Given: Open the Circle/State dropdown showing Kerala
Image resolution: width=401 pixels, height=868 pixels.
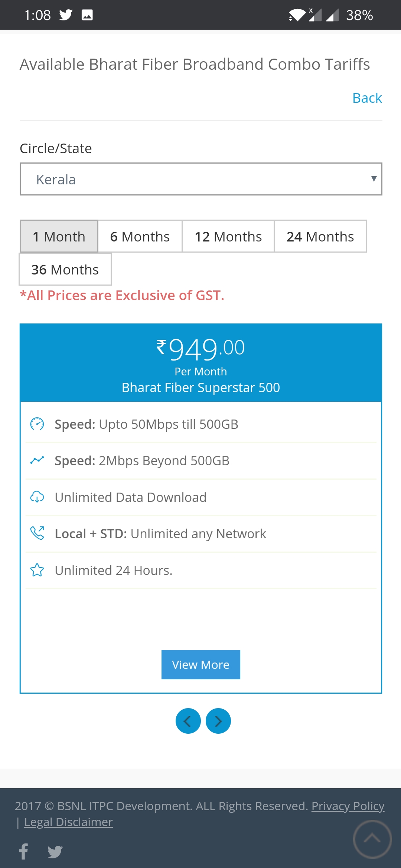Looking at the screenshot, I should pos(201,179).
